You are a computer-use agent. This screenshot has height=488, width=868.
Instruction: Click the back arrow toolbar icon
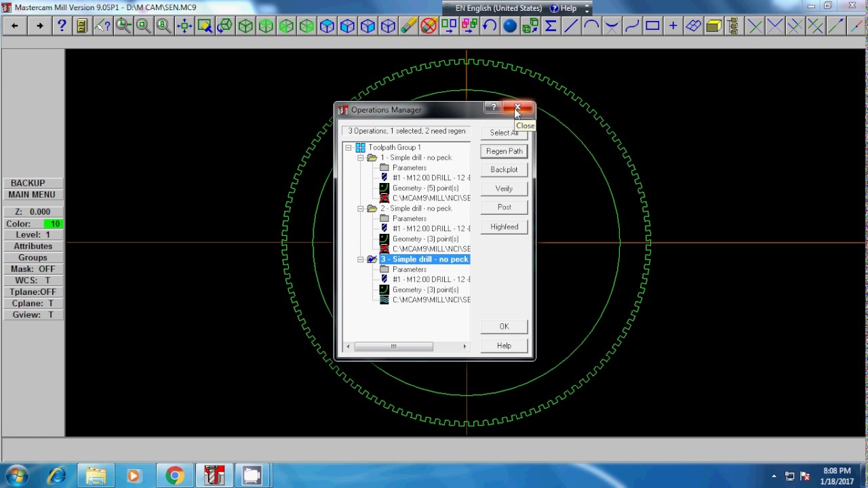(14, 26)
